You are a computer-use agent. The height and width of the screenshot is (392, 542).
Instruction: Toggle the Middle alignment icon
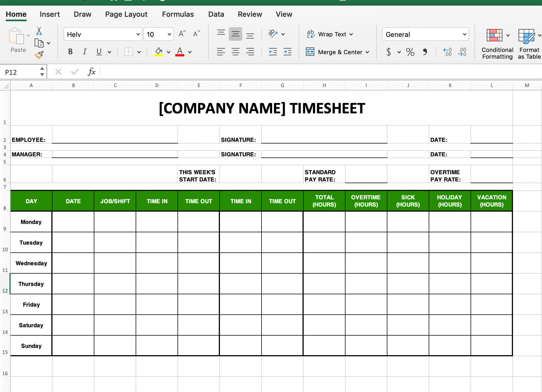tap(235, 34)
